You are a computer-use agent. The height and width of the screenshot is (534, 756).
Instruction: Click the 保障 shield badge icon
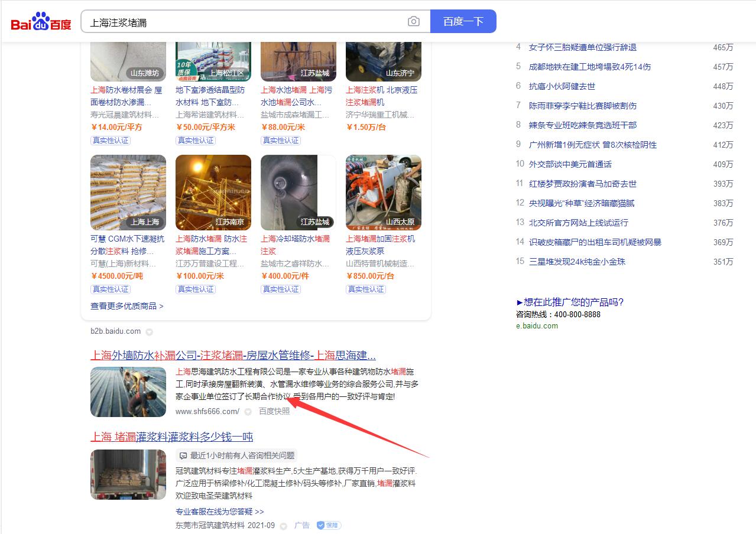(x=329, y=525)
